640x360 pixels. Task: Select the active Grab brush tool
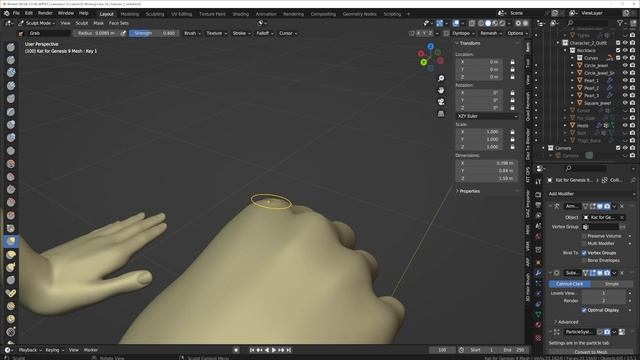[x=11, y=241]
